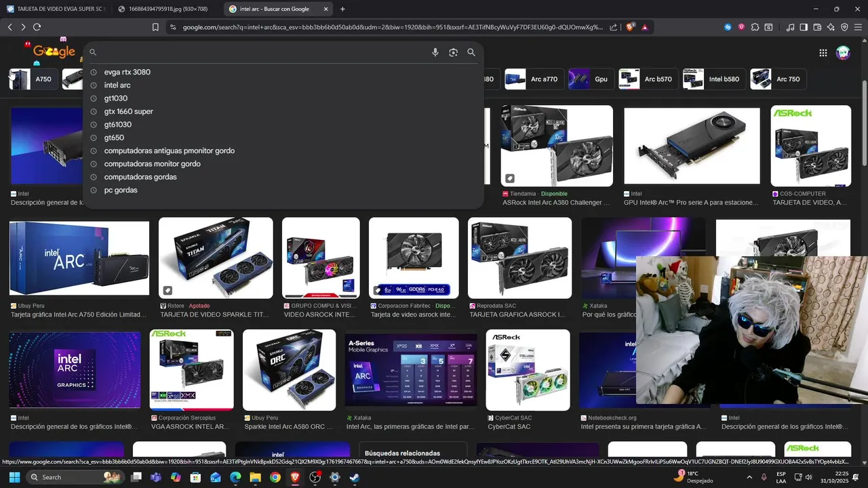Open Brave Shields lion icon

pyautogui.click(x=630, y=27)
